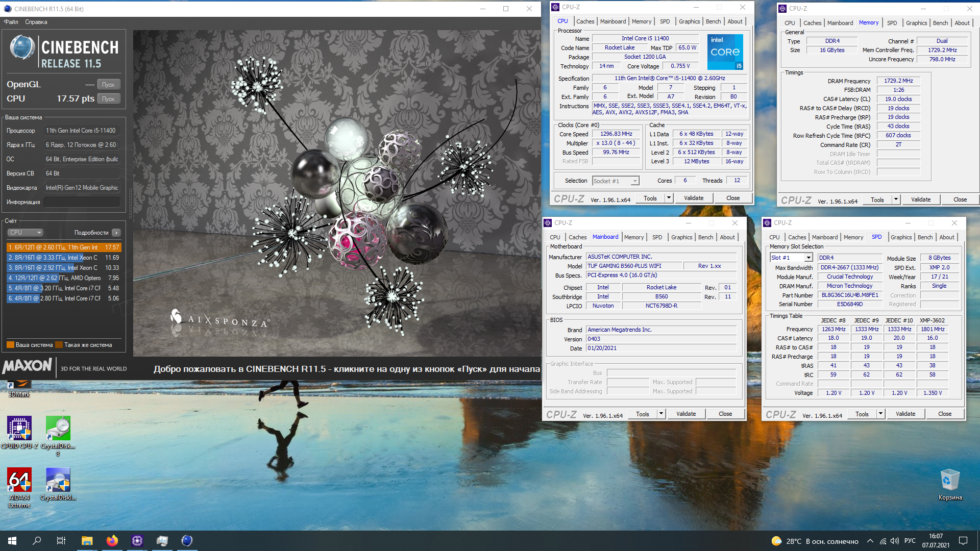980x551 pixels.
Task: Open the Recycle Bin (Корзина) icon
Action: (x=950, y=485)
